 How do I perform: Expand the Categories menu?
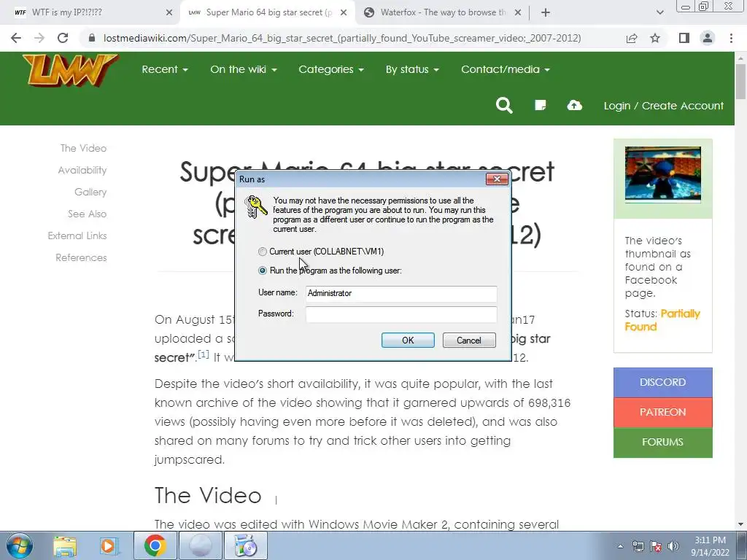click(331, 69)
